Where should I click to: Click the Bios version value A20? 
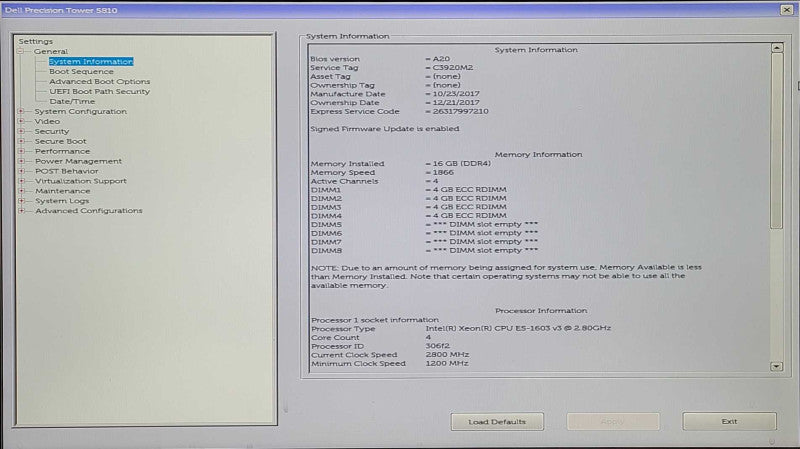click(x=441, y=59)
